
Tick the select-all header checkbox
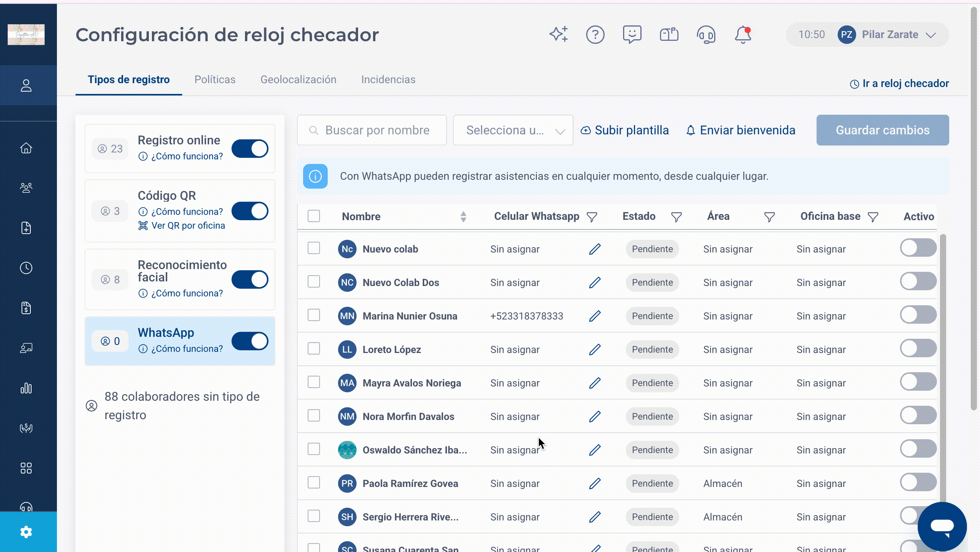click(x=314, y=216)
